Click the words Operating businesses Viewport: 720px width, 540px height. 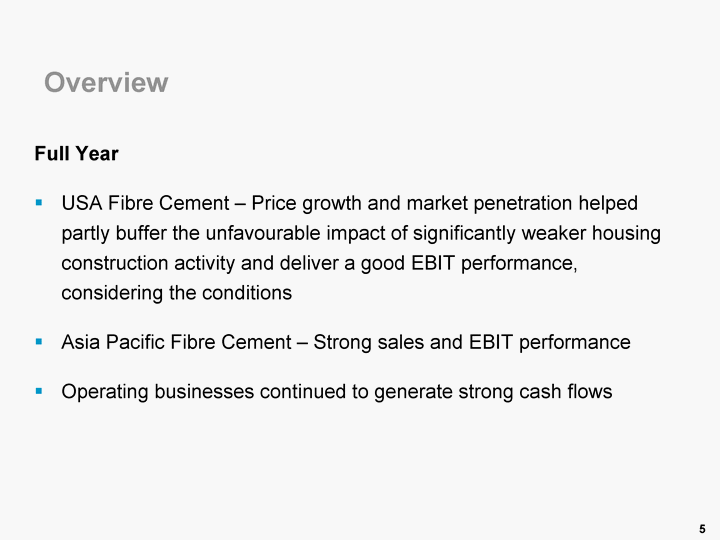157,392
